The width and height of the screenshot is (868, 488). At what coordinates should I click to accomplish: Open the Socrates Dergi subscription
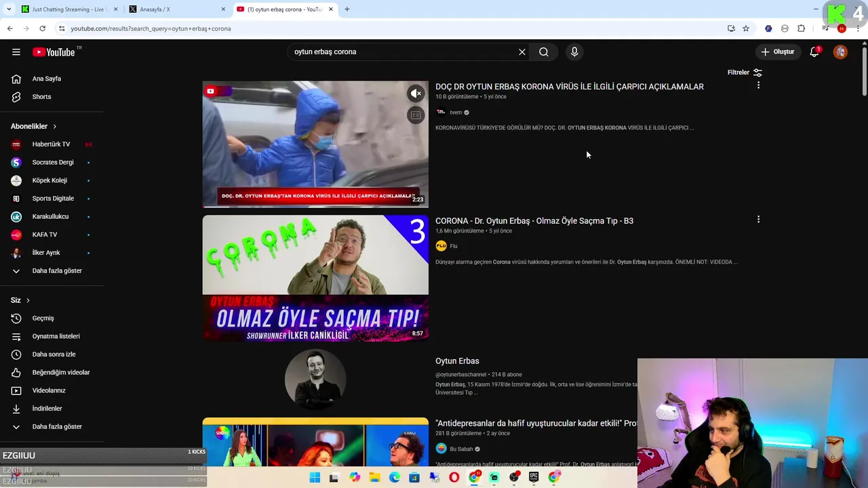[52, 163]
